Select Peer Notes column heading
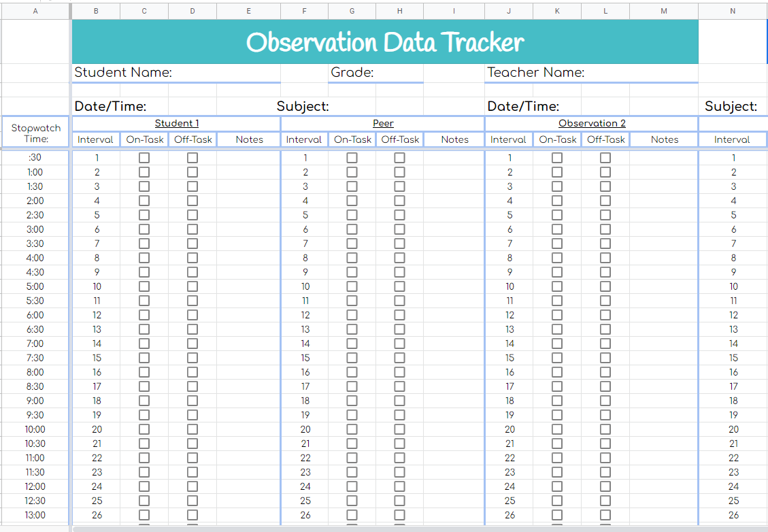768x532 pixels. click(454, 139)
